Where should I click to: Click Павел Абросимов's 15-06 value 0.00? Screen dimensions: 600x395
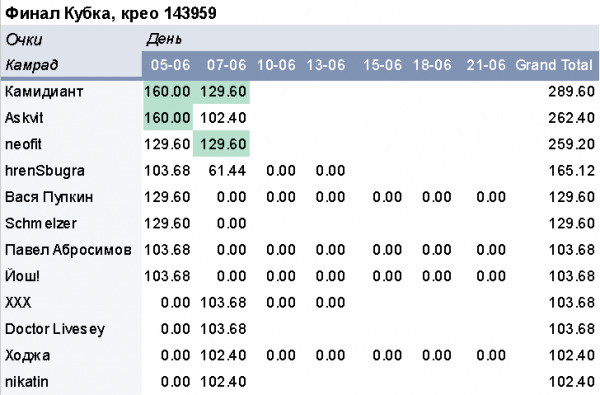[387, 250]
